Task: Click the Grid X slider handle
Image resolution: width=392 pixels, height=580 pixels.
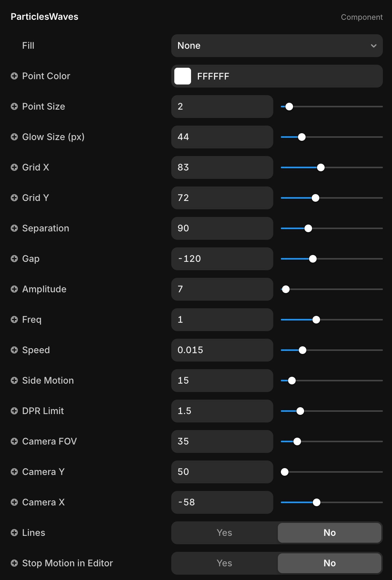Action: 321,167
